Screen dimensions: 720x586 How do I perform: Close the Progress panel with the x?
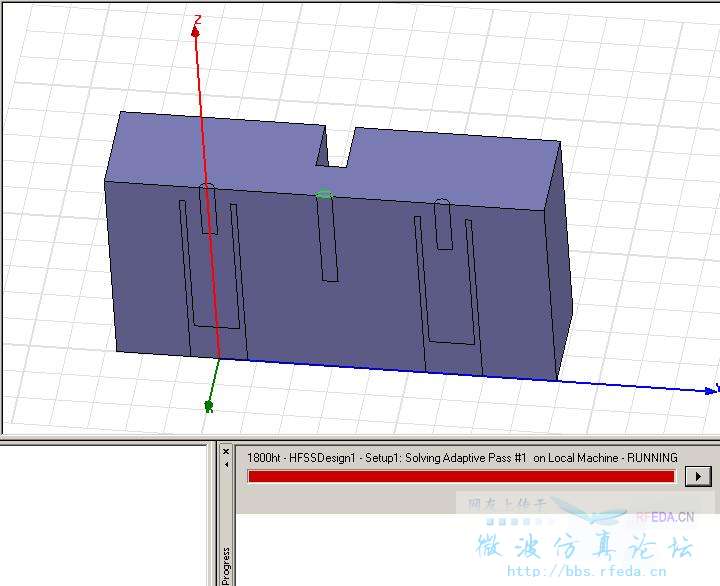[226, 452]
